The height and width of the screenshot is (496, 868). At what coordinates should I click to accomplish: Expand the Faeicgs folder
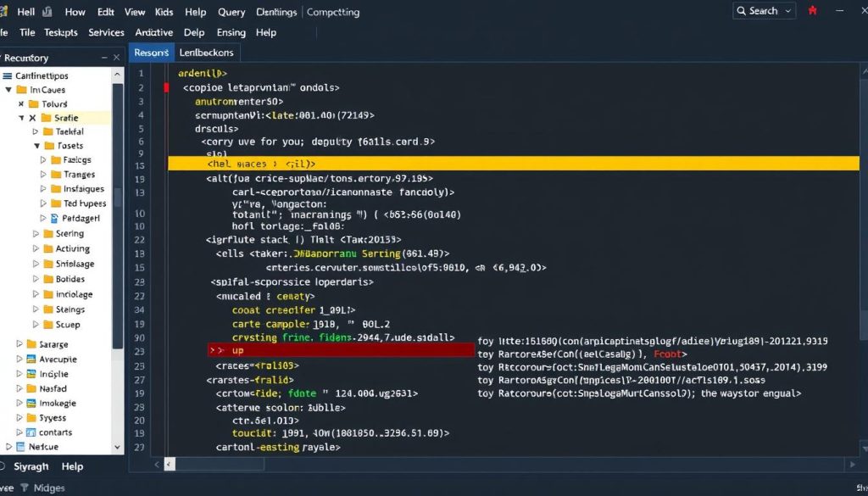[43, 159]
